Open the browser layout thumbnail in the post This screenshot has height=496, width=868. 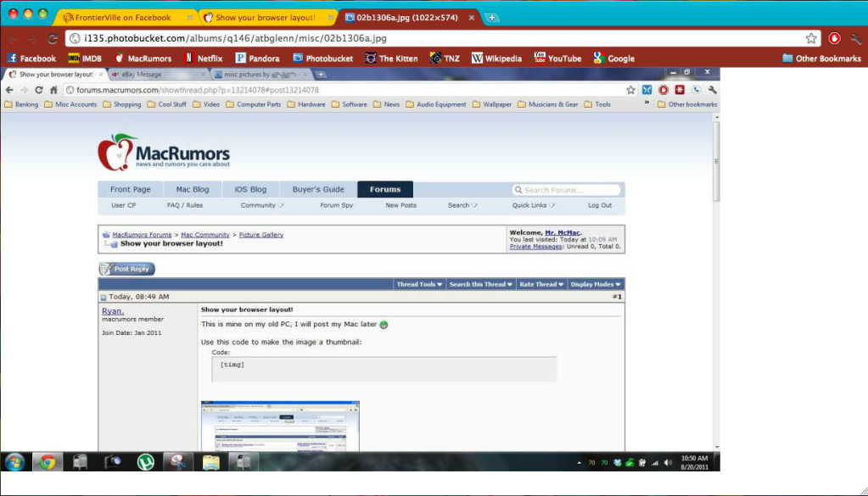tap(280, 426)
